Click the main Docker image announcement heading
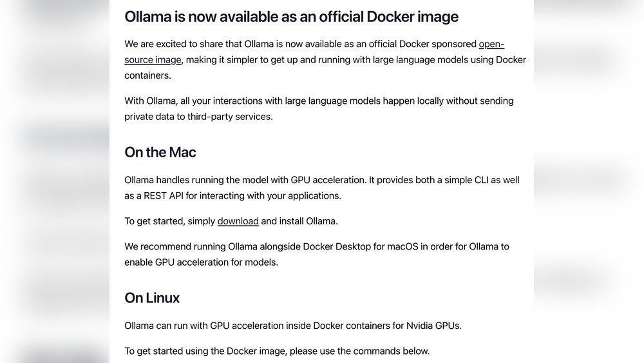This screenshot has height=363, width=644. (x=291, y=17)
